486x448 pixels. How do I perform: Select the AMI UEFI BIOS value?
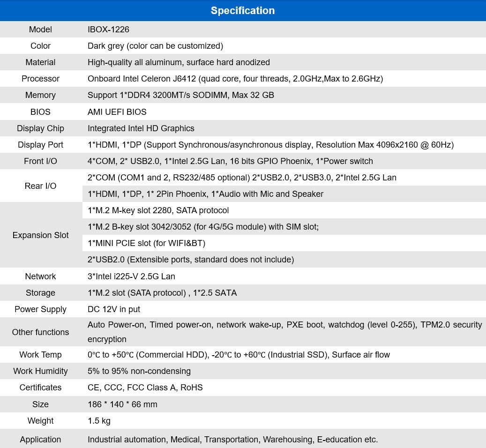(x=117, y=112)
